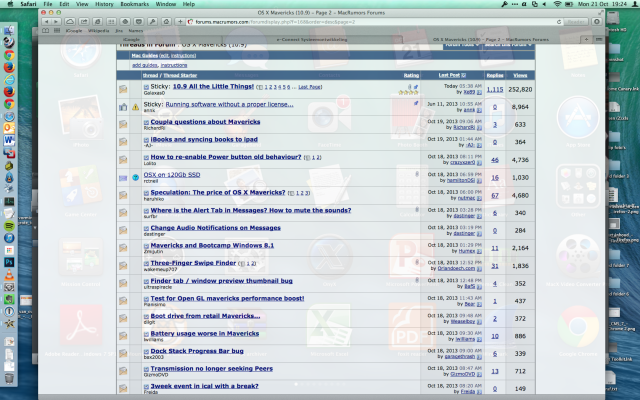The height and width of the screenshot is (400, 640).
Task: Open the File menu
Action: [48, 4]
